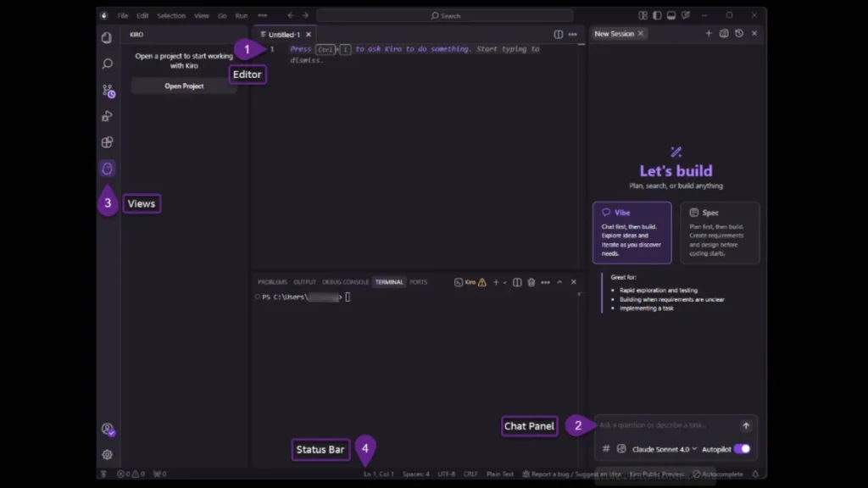Change indentation via Spaces: 4
Image resolution: width=868 pixels, height=488 pixels.
(415, 474)
